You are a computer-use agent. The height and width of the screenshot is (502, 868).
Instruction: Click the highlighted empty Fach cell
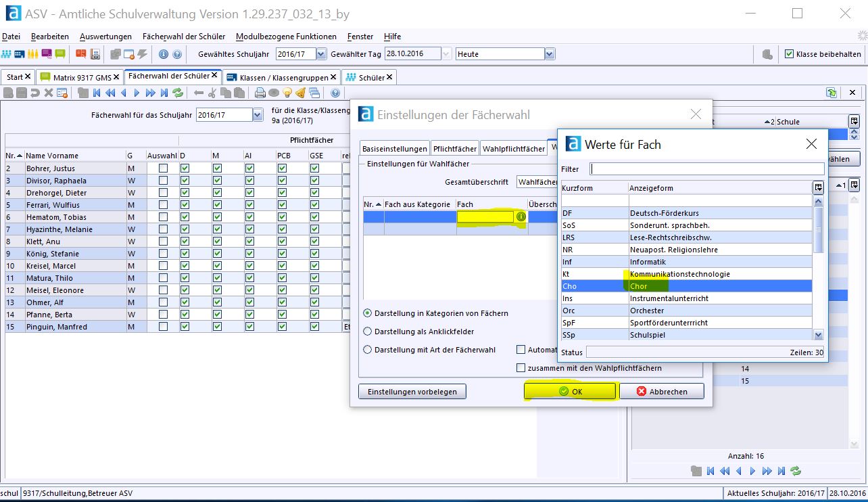pyautogui.click(x=486, y=216)
